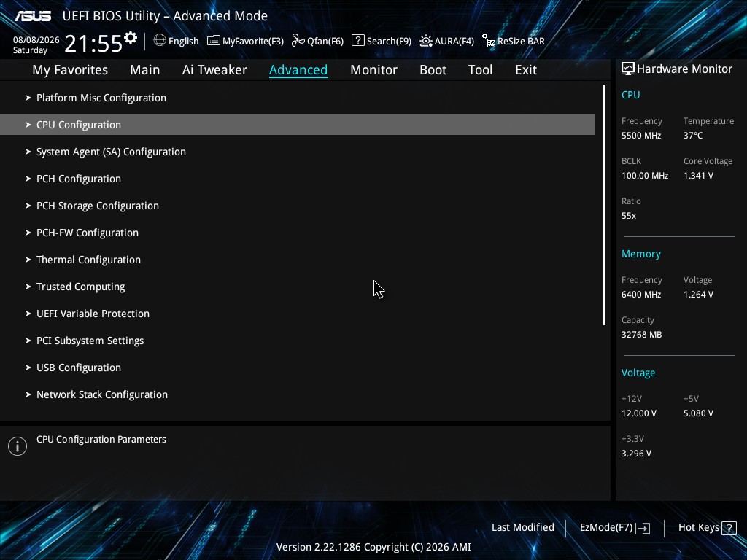747x560 pixels.
Task: Click +12V reading 12.000 V
Action: pos(639,413)
